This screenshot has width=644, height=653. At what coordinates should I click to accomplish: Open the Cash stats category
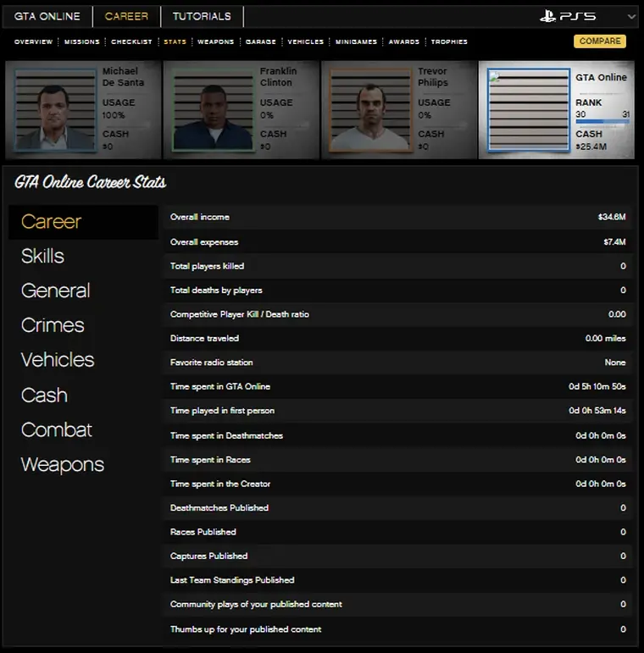[44, 396]
